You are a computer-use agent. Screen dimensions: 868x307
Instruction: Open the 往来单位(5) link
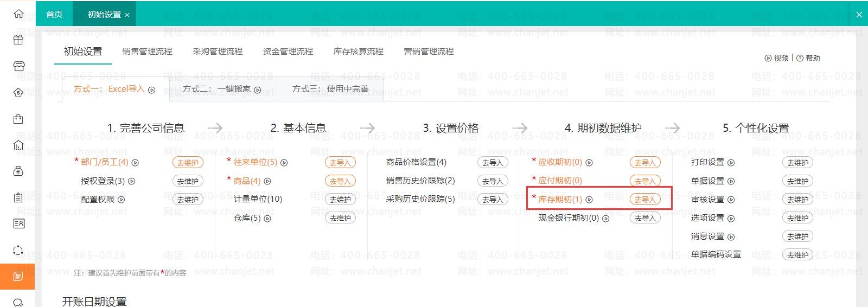[x=255, y=162]
